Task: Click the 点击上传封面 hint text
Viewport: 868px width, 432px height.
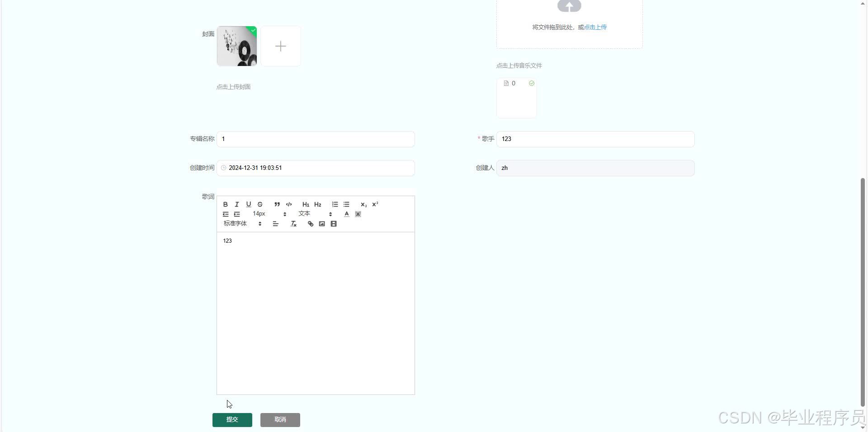Action: tap(233, 87)
